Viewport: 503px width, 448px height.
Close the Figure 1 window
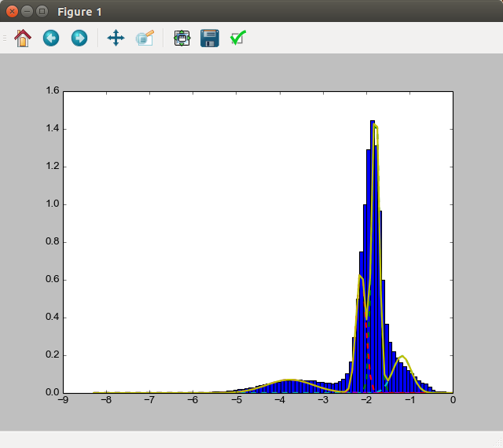pos(13,12)
